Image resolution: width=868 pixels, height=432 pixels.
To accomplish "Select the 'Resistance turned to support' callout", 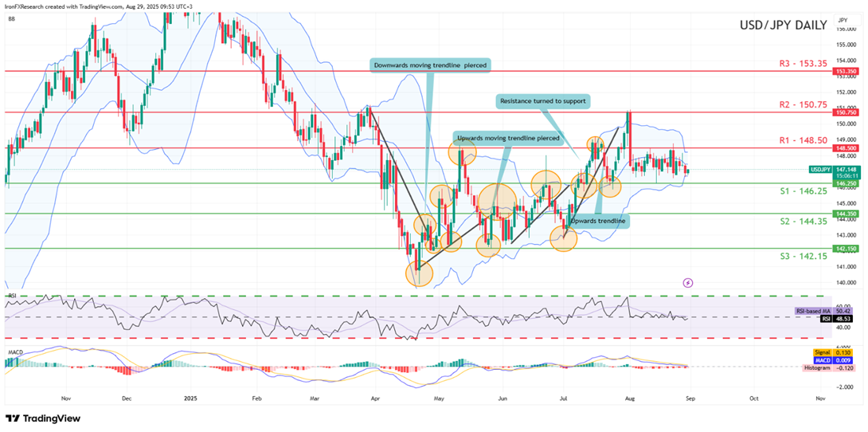I will (542, 101).
